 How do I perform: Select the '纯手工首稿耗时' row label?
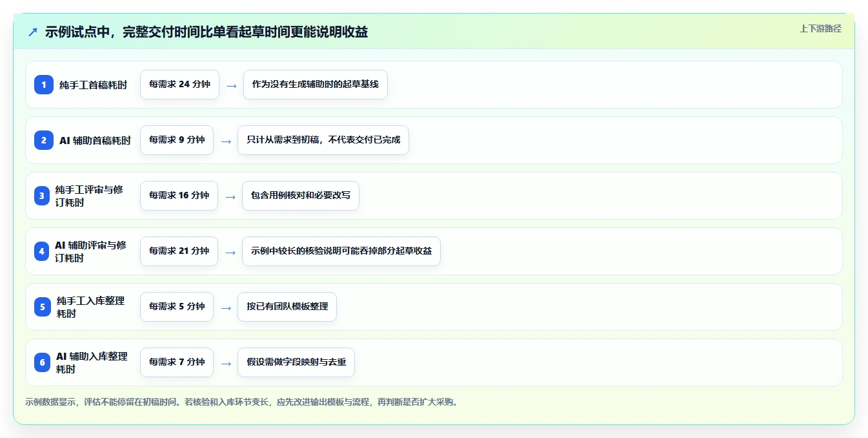[94, 85]
